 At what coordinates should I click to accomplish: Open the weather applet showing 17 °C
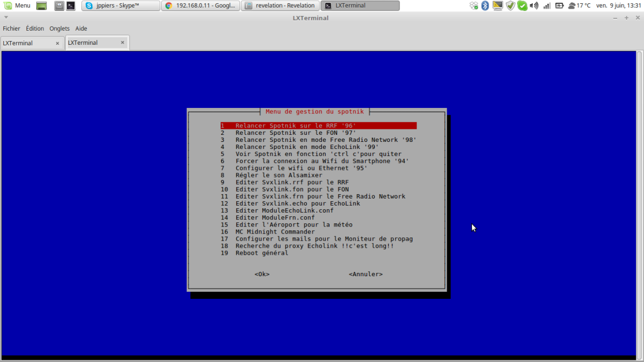pyautogui.click(x=579, y=5)
